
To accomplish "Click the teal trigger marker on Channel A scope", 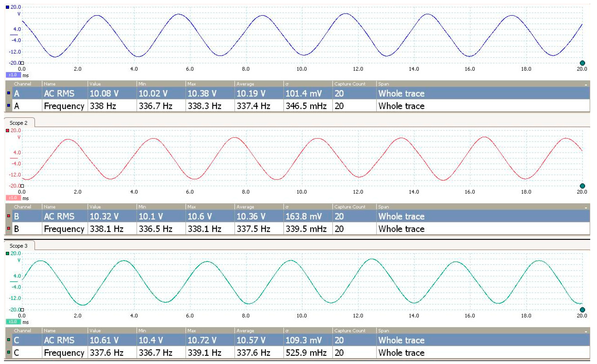I will [x=582, y=63].
